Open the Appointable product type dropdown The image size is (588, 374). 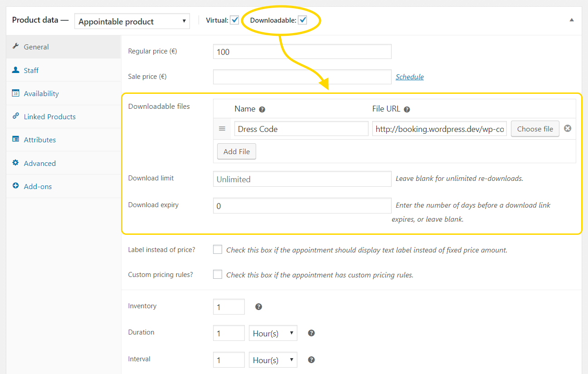point(132,21)
